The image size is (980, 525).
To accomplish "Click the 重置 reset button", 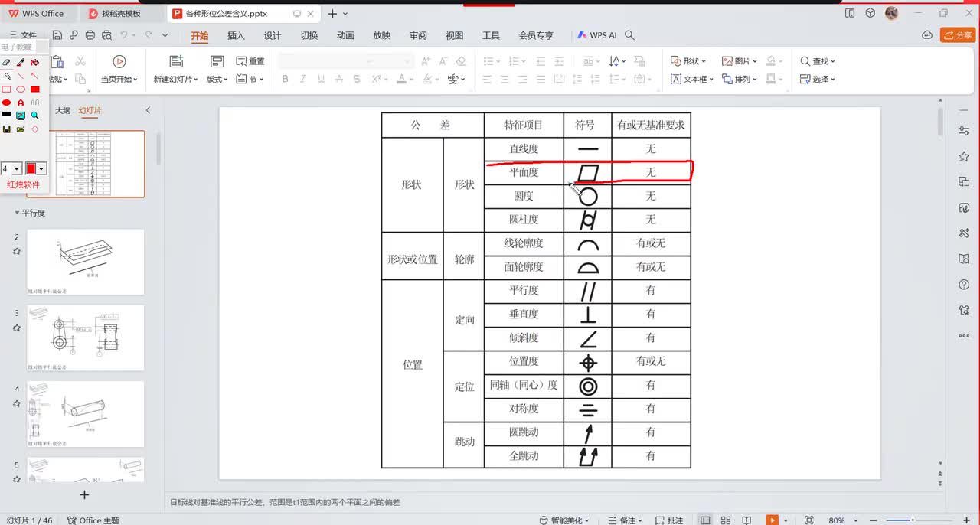I will (x=250, y=61).
